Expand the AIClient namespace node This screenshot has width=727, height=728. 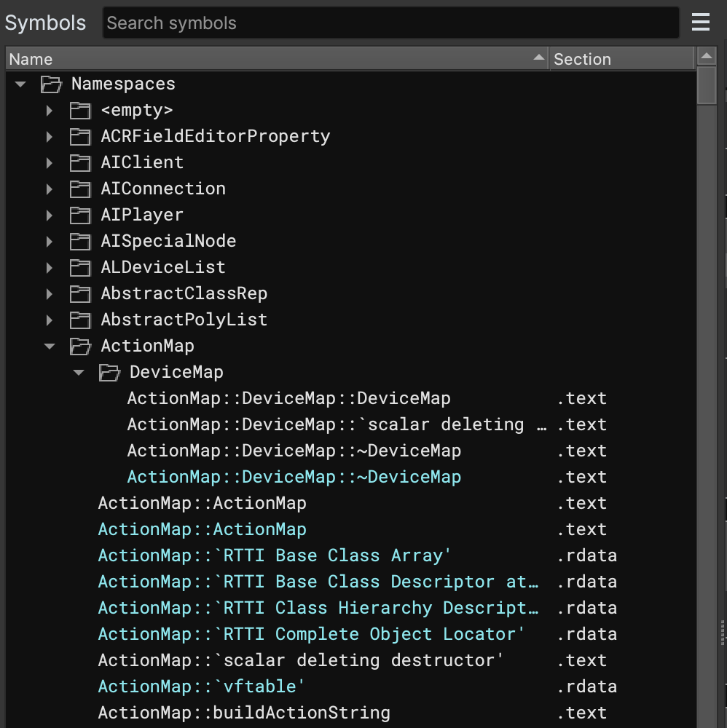point(50,163)
